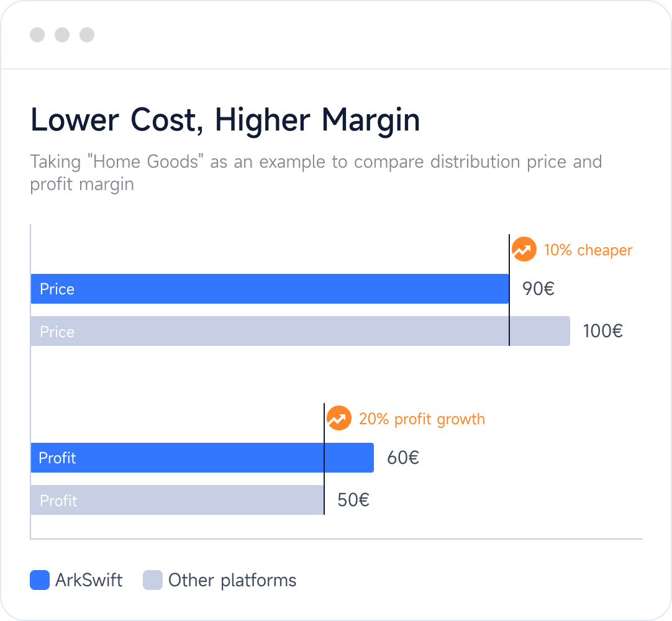The image size is (672, 621).
Task: Click the gray Other platforms legend swatch
Action: coord(153,580)
